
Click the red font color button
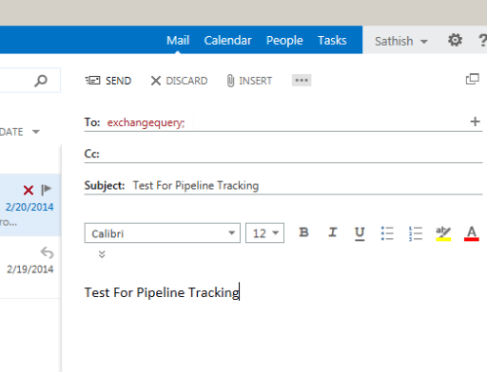(x=471, y=233)
